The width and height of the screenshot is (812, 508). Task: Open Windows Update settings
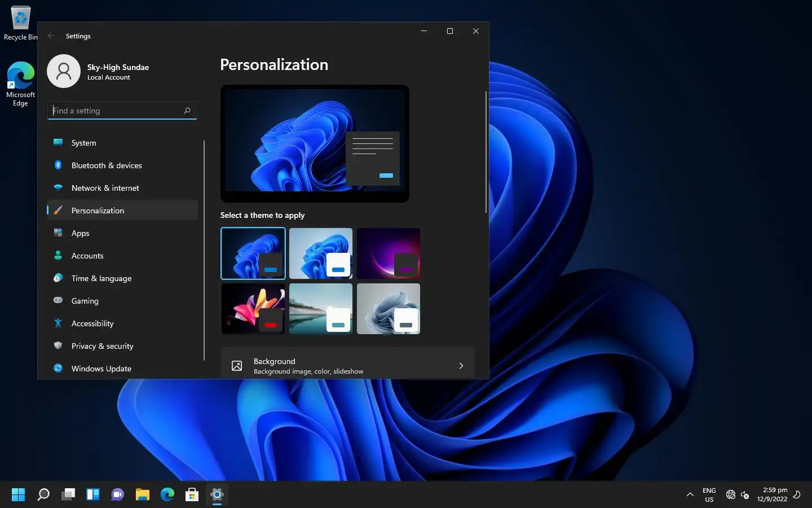click(x=122, y=369)
